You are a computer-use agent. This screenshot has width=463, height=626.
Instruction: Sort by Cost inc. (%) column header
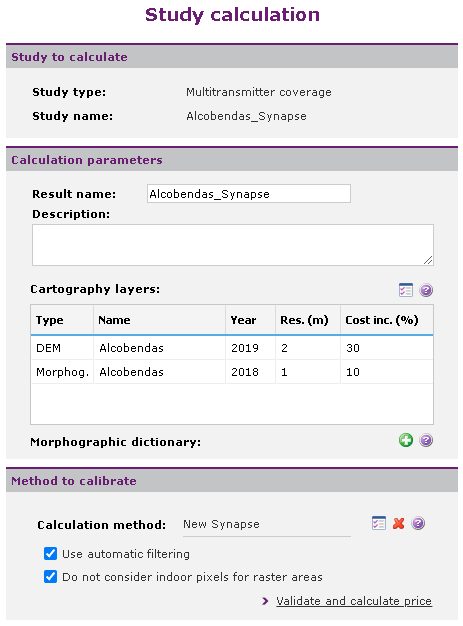[387, 320]
